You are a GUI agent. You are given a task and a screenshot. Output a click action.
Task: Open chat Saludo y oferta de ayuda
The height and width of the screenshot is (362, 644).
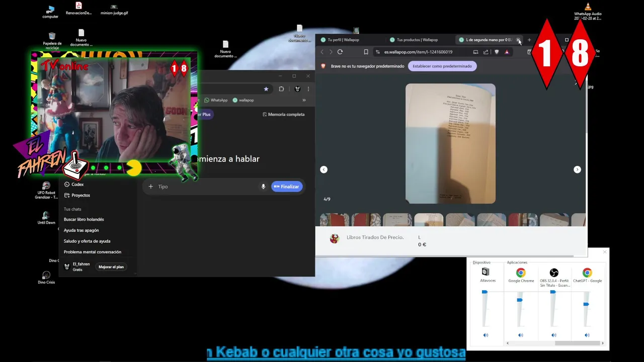coord(87,241)
